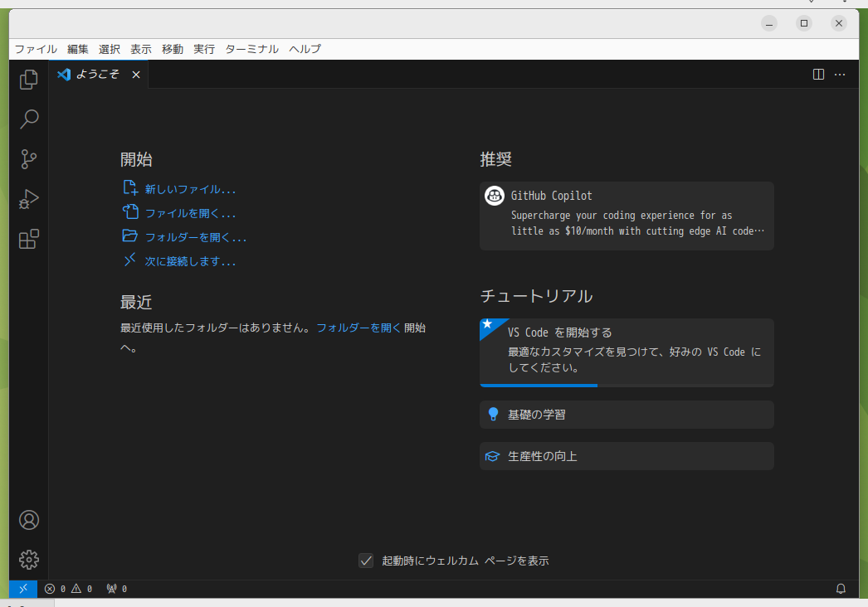Click the open file icon beside ファイルを開く

[x=130, y=212]
